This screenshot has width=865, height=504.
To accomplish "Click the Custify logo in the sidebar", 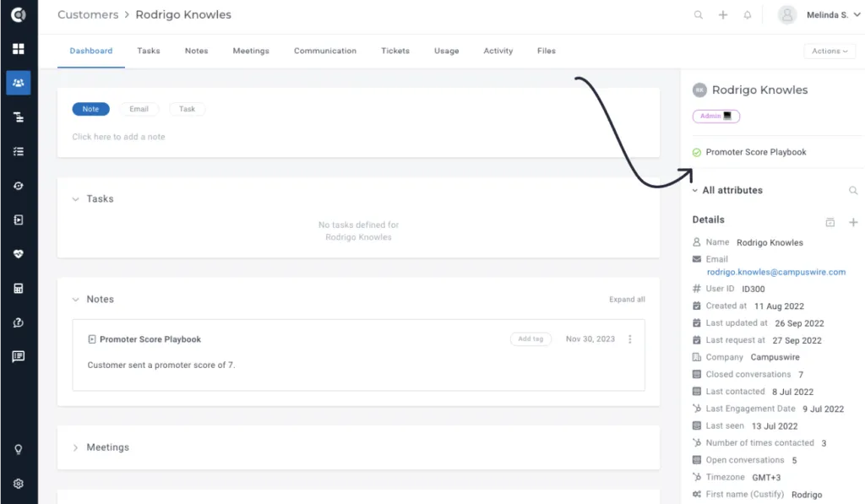I will tap(19, 15).
